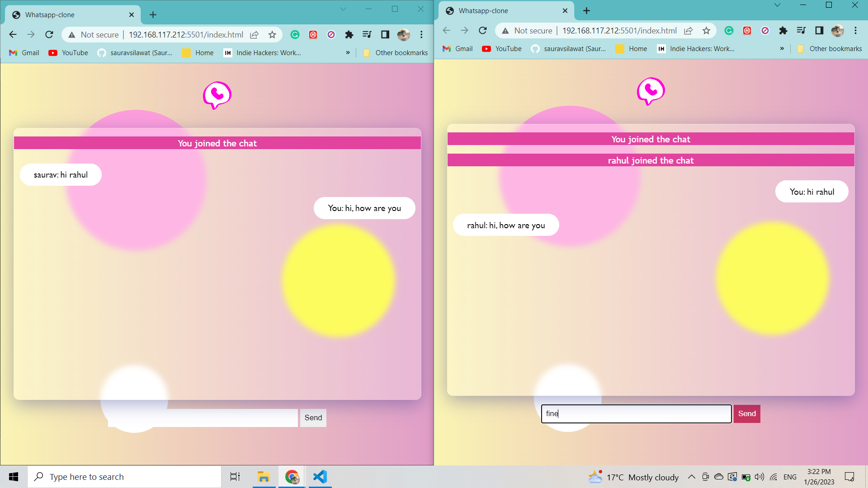
Task: Open the Indie Hackers bookmark
Action: 262,52
